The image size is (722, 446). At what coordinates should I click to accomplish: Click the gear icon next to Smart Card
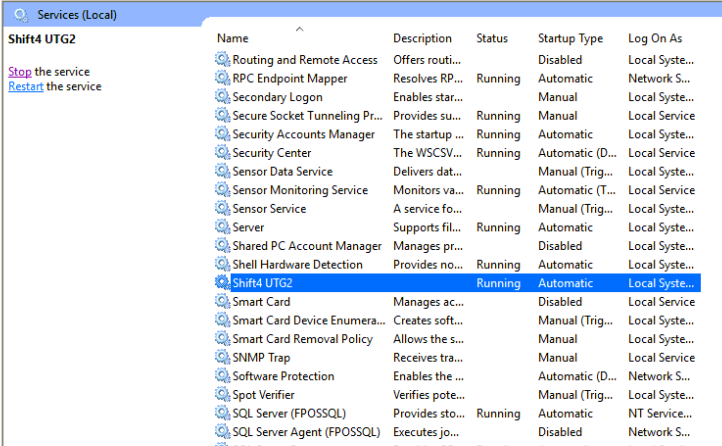222,302
